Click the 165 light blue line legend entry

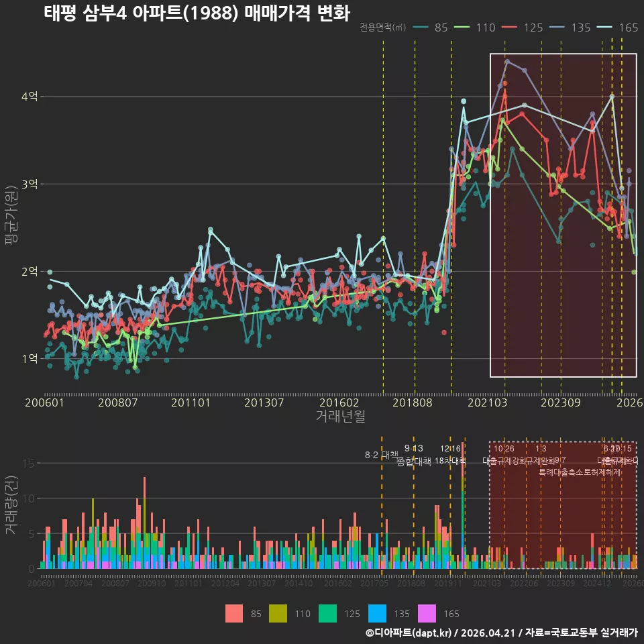point(618,28)
